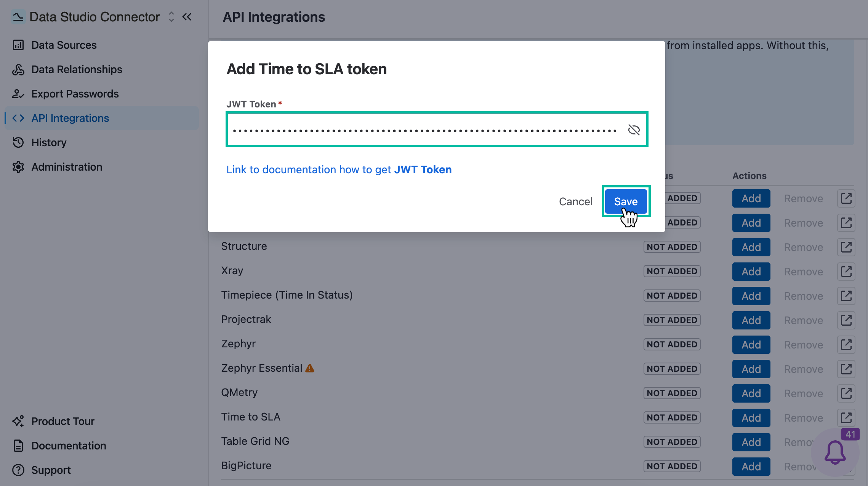
Task: Select API Integrations in sidebar
Action: point(70,118)
